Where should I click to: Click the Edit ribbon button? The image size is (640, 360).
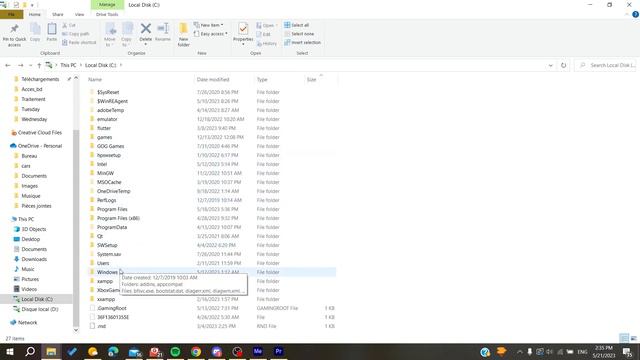click(x=263, y=34)
